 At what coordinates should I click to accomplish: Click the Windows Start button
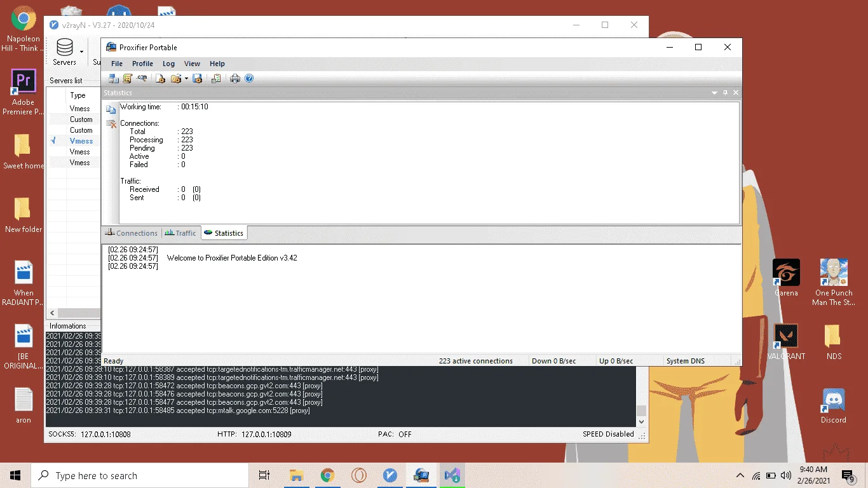pos(15,475)
